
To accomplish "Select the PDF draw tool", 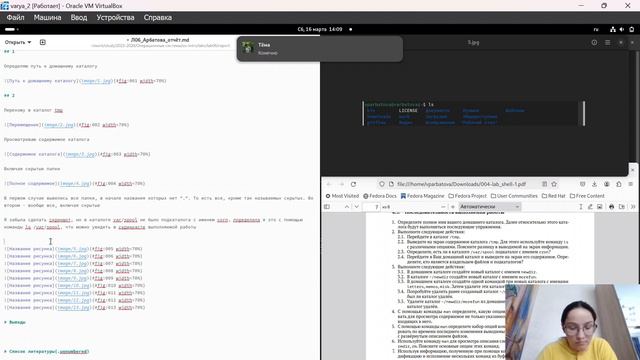I will (590, 207).
